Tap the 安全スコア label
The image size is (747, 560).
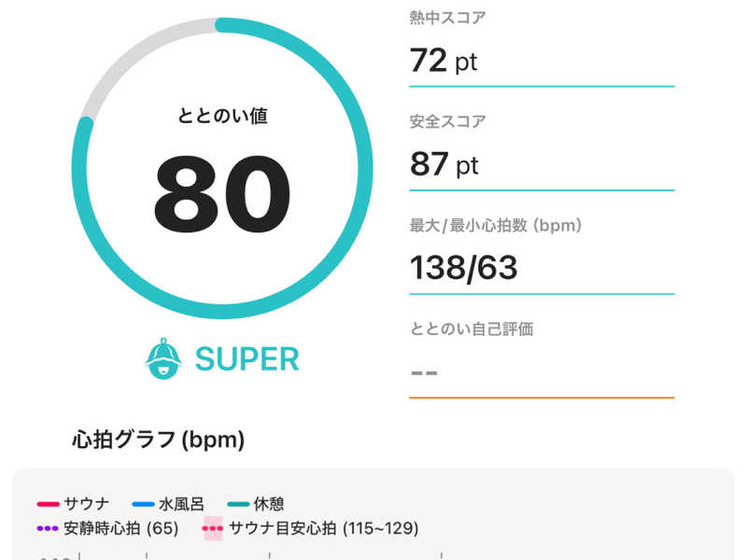coord(447,121)
